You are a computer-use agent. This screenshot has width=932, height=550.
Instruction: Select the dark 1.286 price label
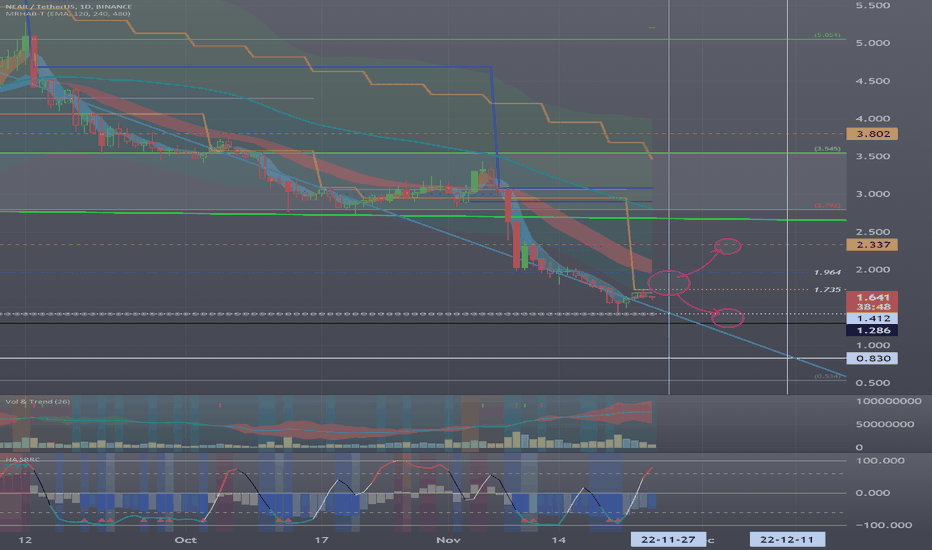(x=872, y=331)
